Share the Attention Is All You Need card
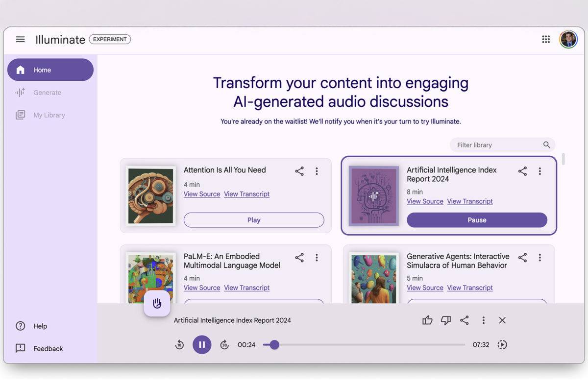This screenshot has width=588, height=386. (299, 171)
